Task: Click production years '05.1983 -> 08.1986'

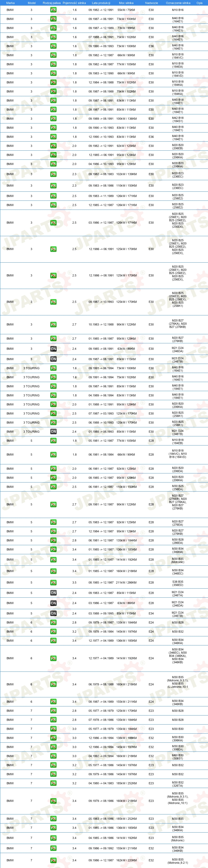Action: click(101, 819)
